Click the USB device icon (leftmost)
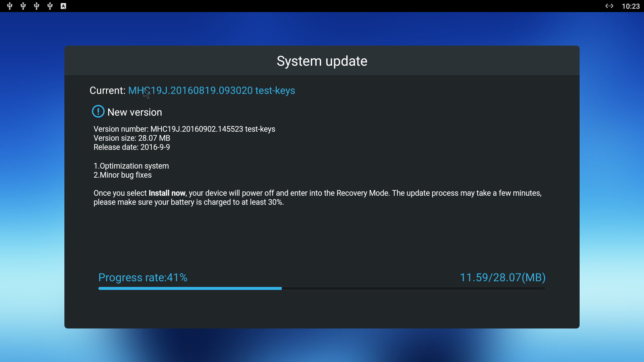Viewport: 644px width, 362px height. point(9,6)
